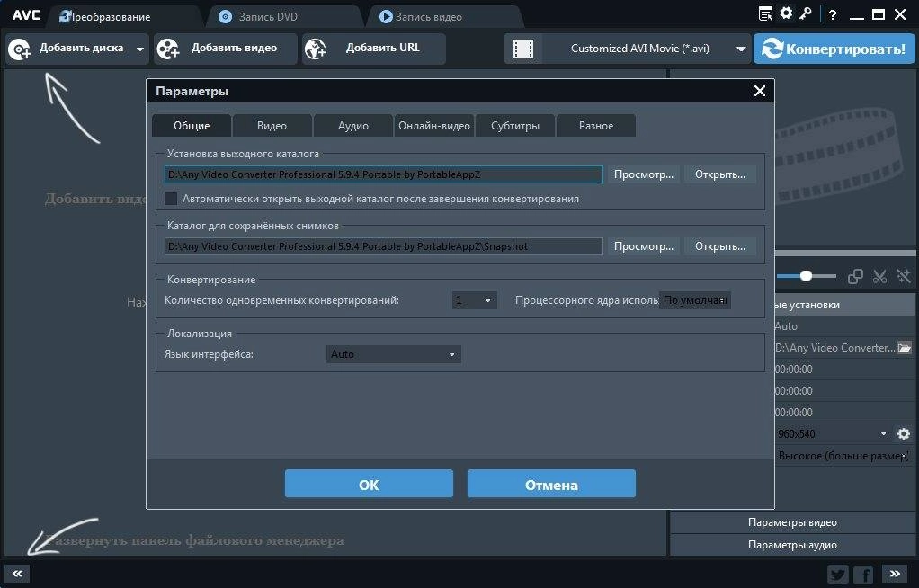Viewport: 919px width, 588px height.
Task: Click the Add Disc icon
Action: [x=20, y=49]
